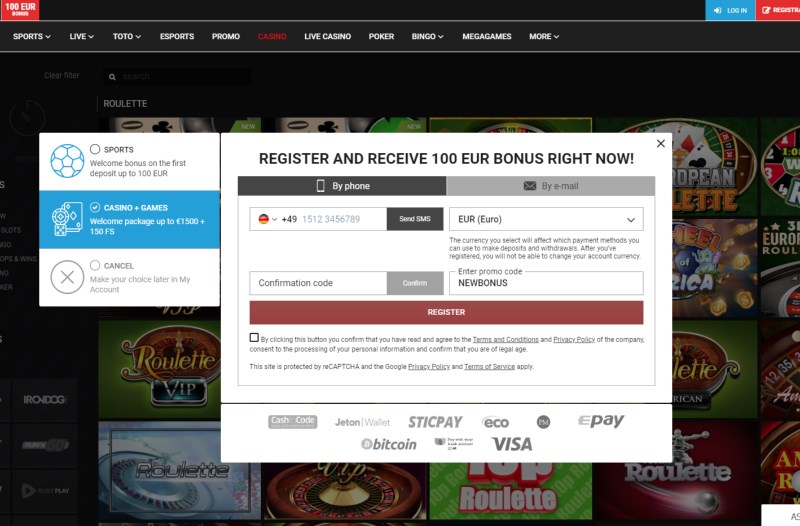The width and height of the screenshot is (800, 526).
Task: Expand the Sports menu
Action: point(32,36)
